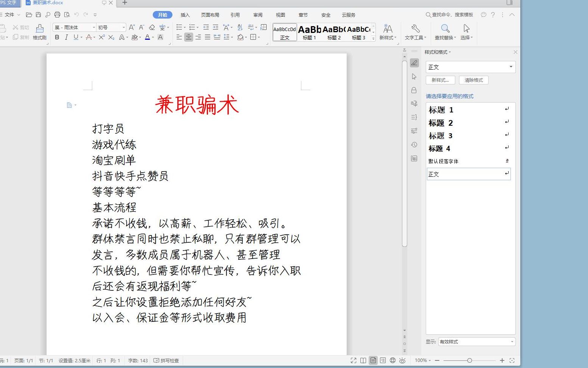Open the history clock icon in sidebar

(414, 145)
